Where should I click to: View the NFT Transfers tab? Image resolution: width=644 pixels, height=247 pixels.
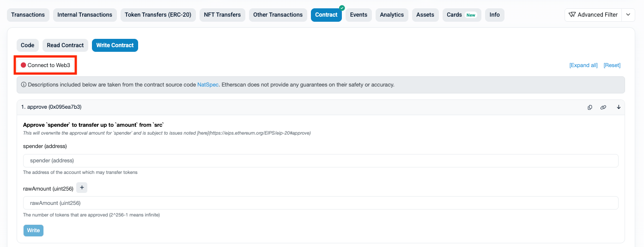(x=222, y=15)
